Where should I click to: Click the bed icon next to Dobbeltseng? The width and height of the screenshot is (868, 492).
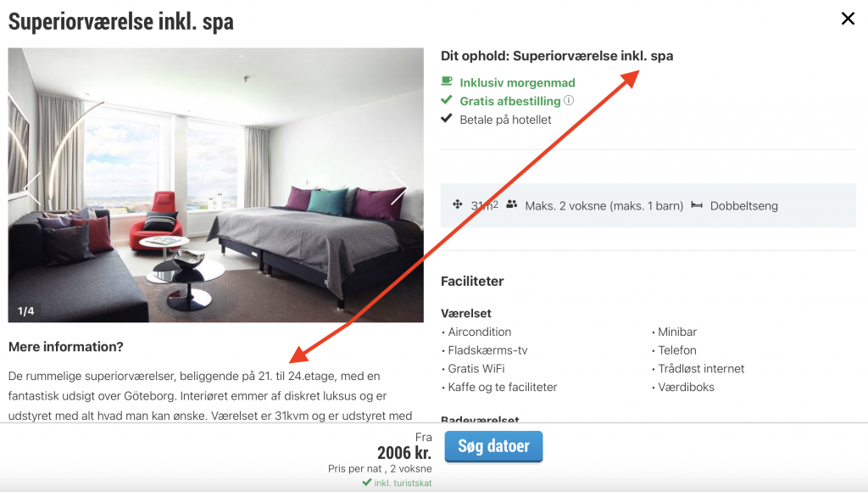point(697,205)
